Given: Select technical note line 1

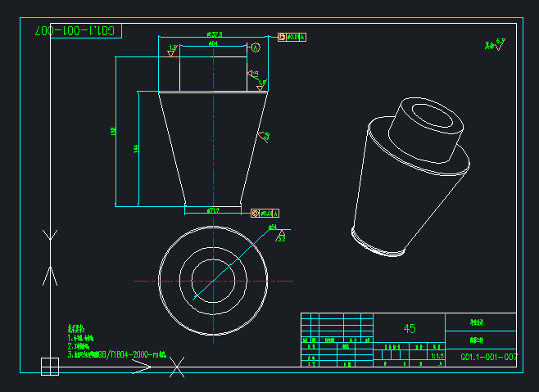Looking at the screenshot, I should (80, 338).
